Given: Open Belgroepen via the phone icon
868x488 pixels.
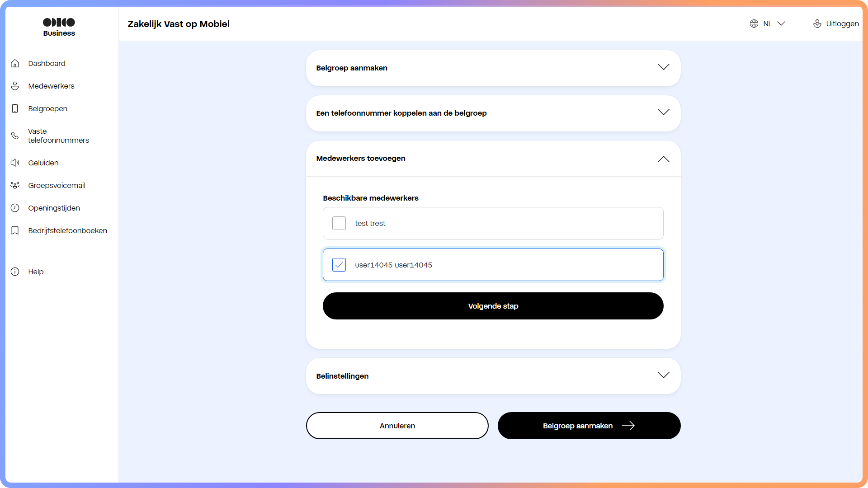Looking at the screenshot, I should (15, 108).
